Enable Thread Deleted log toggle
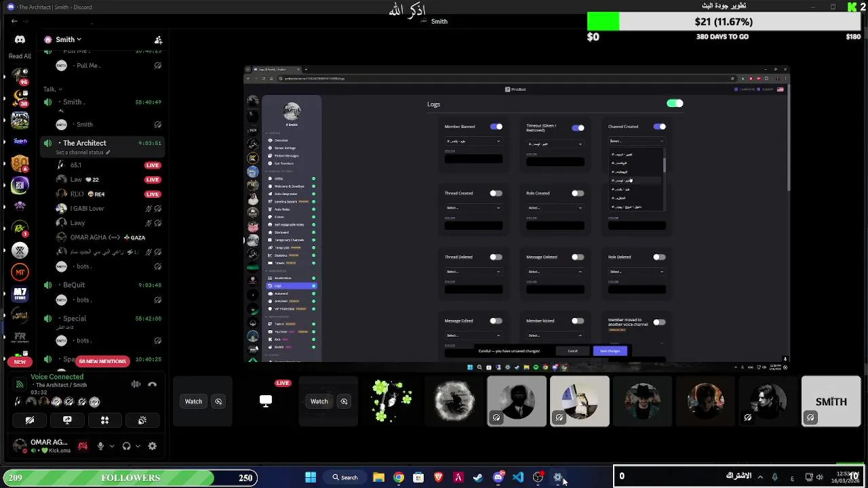The image size is (868, 488). pyautogui.click(x=496, y=257)
